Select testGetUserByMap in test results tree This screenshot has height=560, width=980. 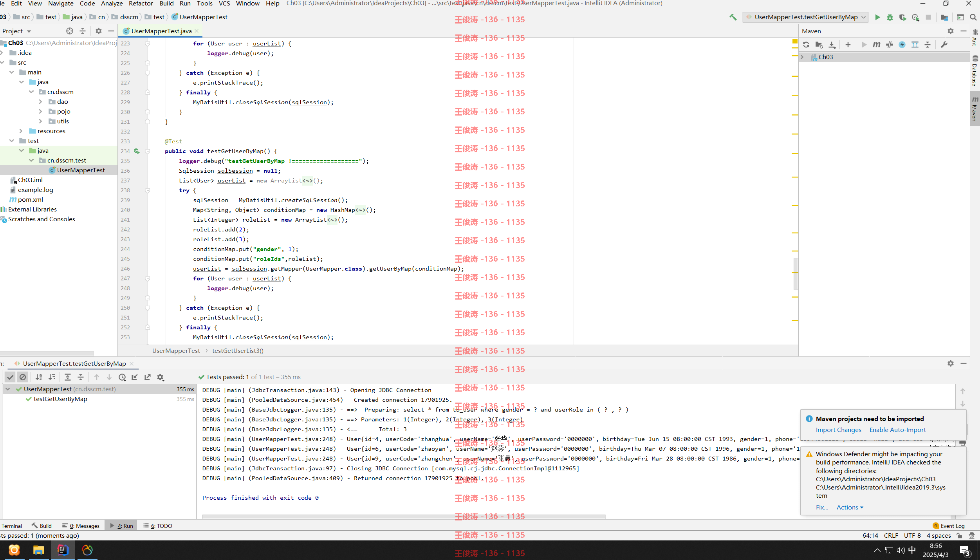[60, 399]
